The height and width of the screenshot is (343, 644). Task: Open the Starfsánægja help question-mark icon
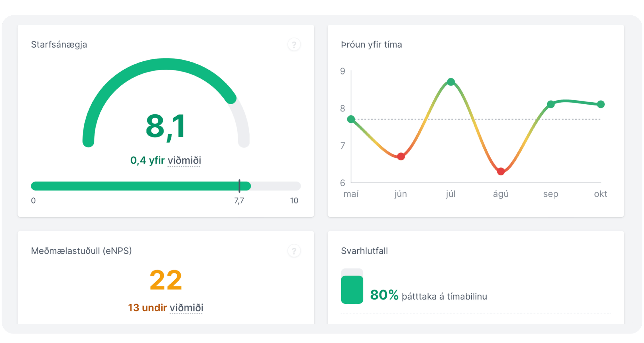coord(294,44)
